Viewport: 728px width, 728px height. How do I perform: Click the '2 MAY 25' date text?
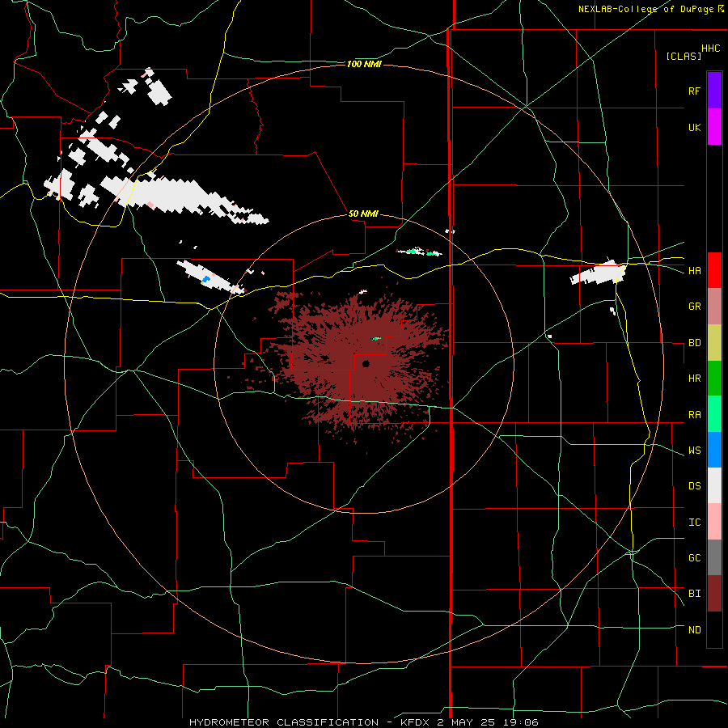(465, 722)
